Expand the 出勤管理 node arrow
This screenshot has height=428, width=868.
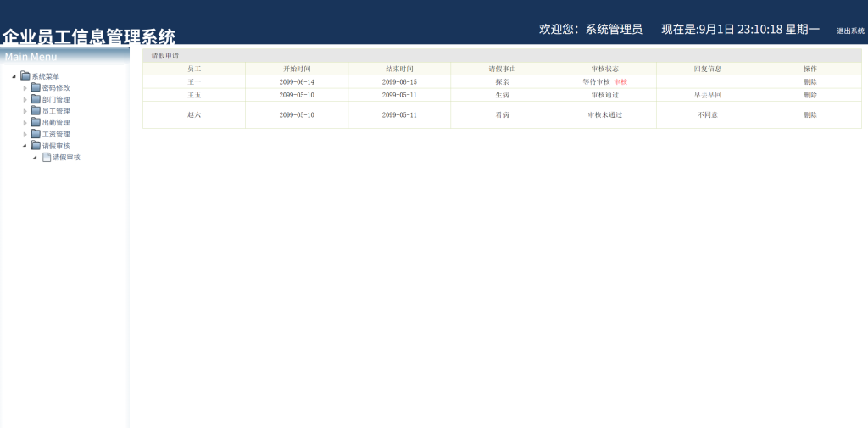tap(25, 123)
